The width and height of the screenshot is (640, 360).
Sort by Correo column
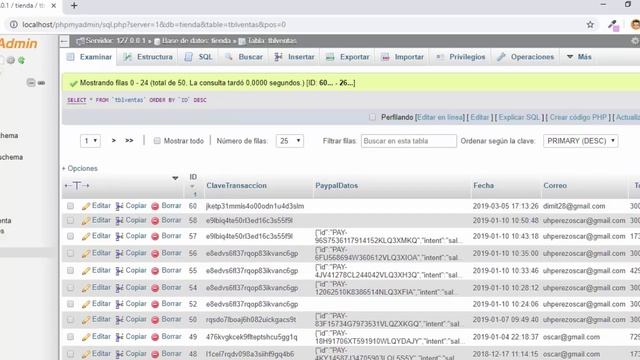tap(555, 186)
